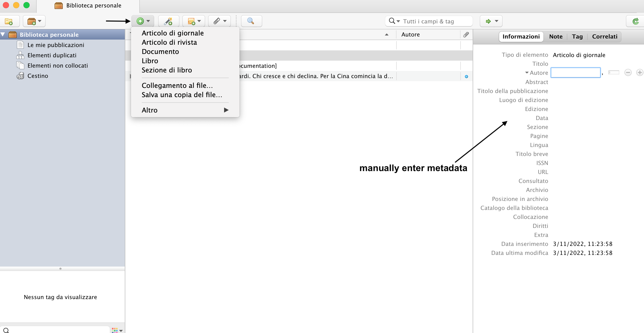644x333 pixels.
Task: Open the search mode dropdown arrow
Action: tap(398, 21)
